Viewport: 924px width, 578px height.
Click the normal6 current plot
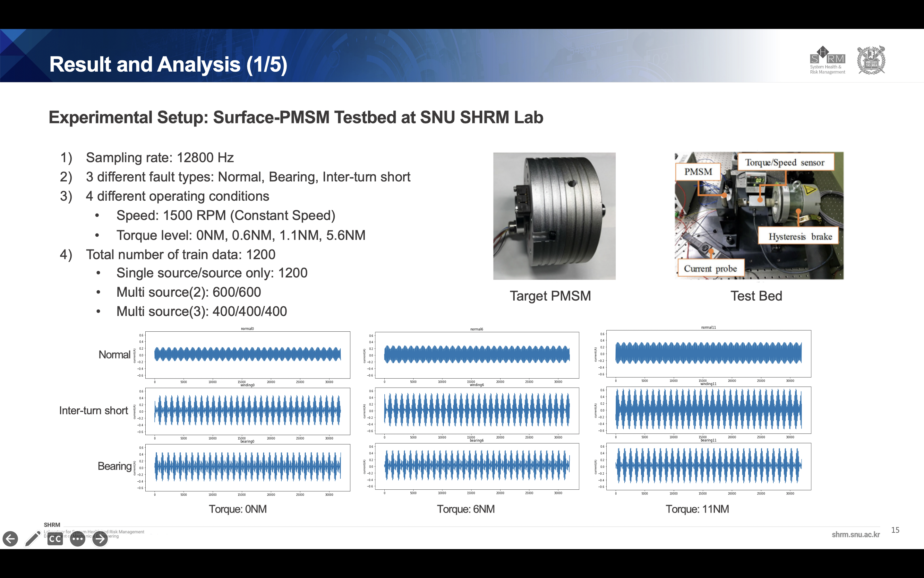(x=477, y=355)
